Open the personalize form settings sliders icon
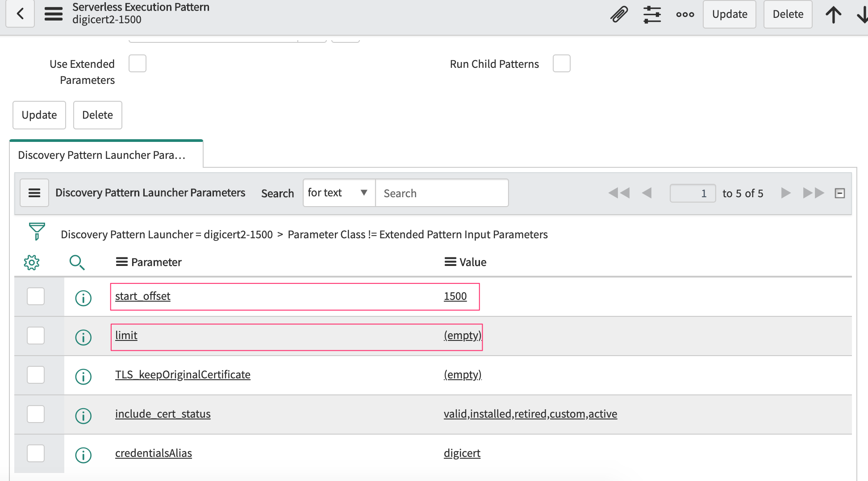 click(x=652, y=14)
